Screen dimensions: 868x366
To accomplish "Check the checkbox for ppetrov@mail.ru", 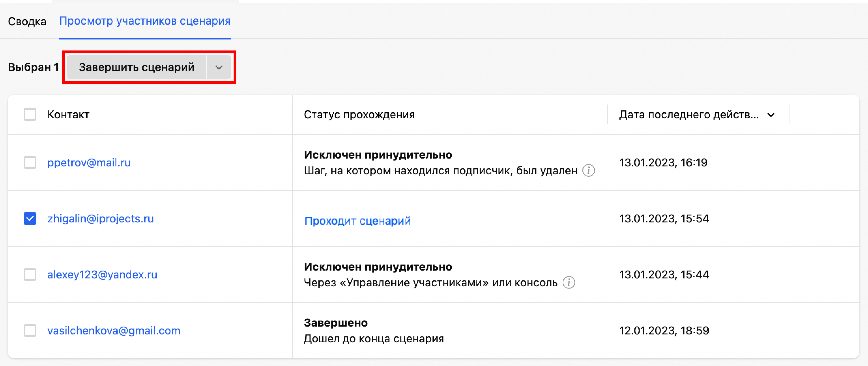I will (30, 163).
